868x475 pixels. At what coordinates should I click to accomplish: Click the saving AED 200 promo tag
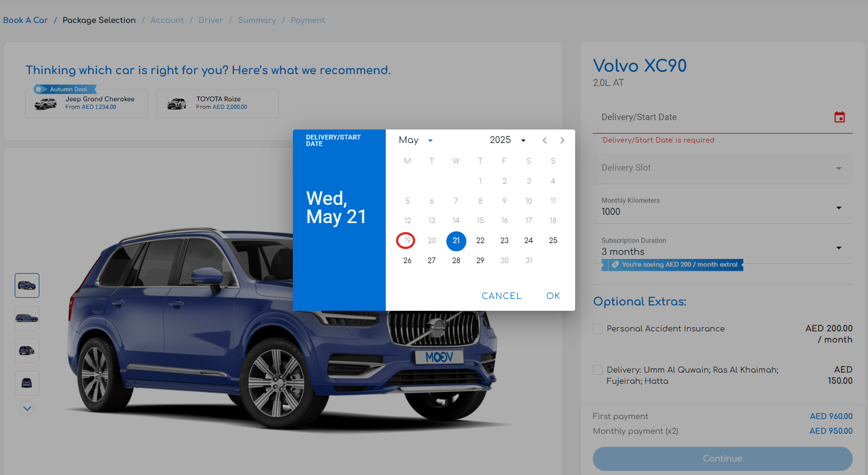673,265
